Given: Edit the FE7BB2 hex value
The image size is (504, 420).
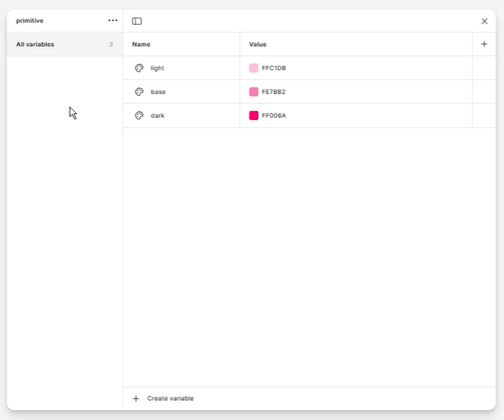Looking at the screenshot, I should (x=273, y=92).
